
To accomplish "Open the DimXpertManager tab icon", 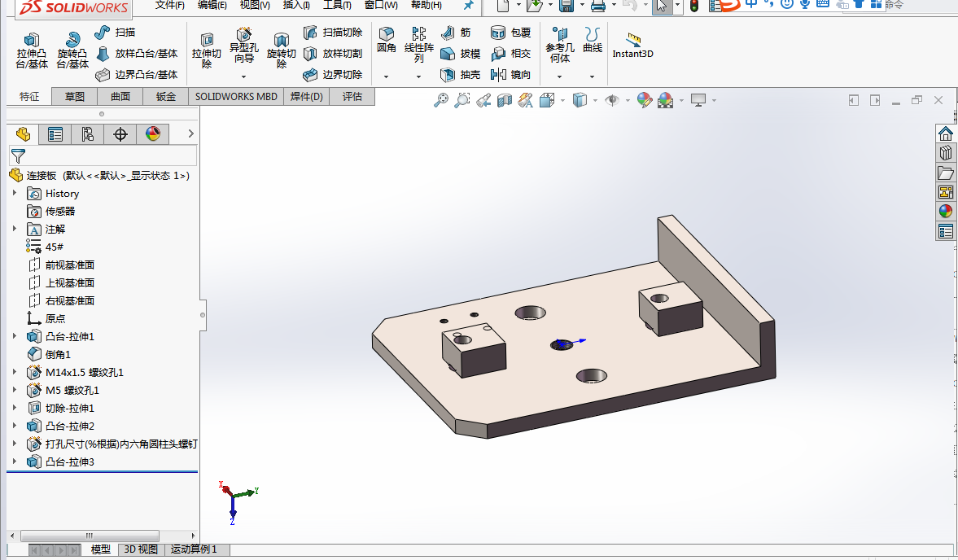I will (120, 134).
